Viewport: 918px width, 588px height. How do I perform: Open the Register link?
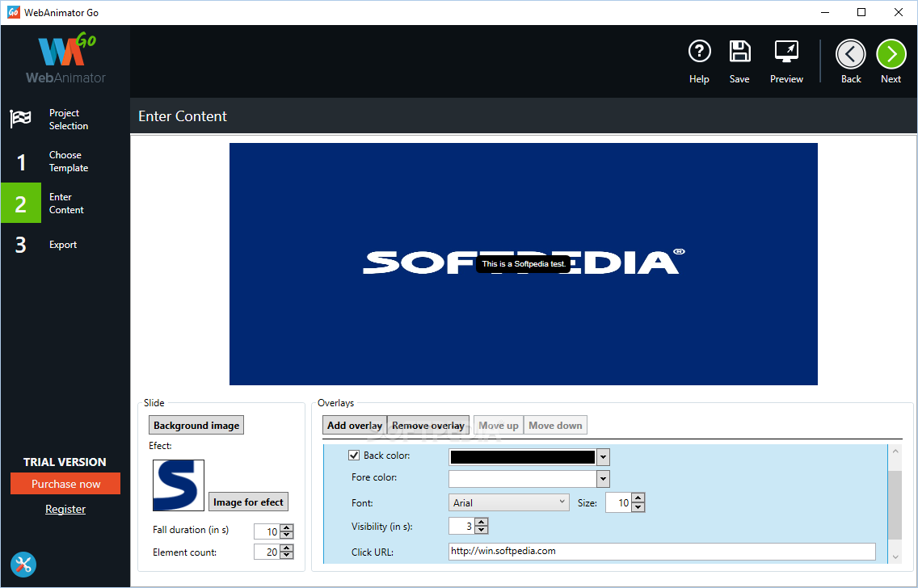click(65, 509)
